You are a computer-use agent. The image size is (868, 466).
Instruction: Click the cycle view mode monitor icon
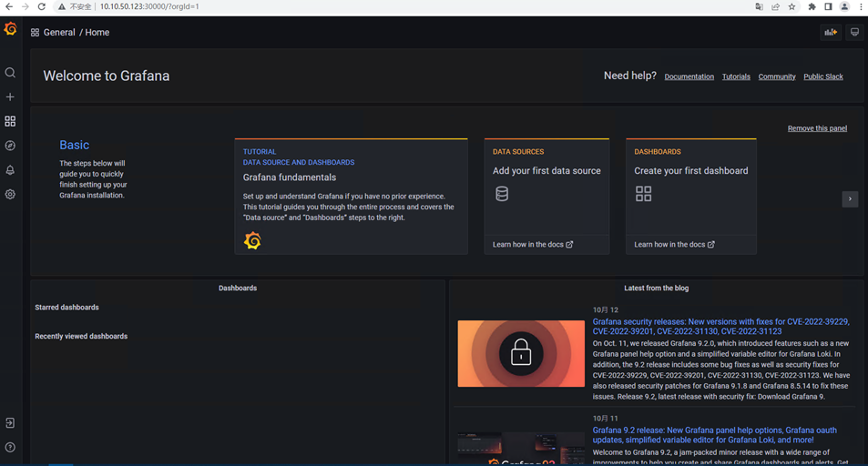pos(854,32)
